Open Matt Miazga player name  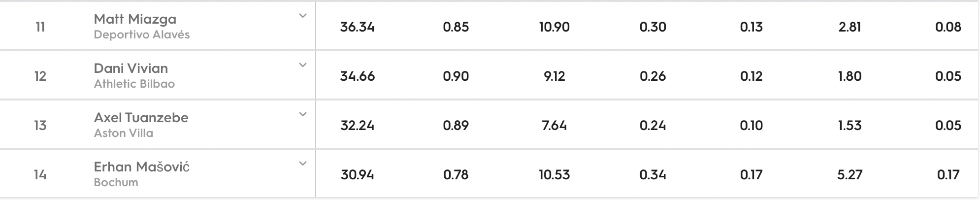[135, 19]
